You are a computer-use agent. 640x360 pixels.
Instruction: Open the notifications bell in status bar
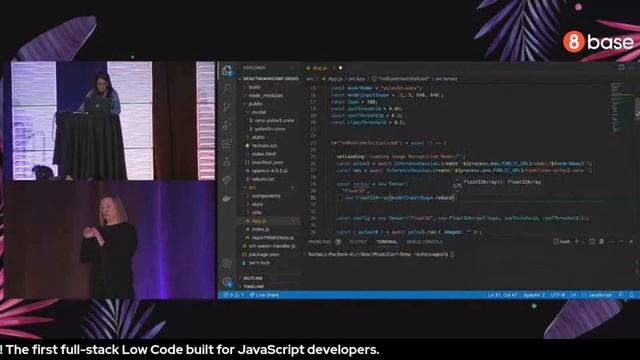coord(632,295)
